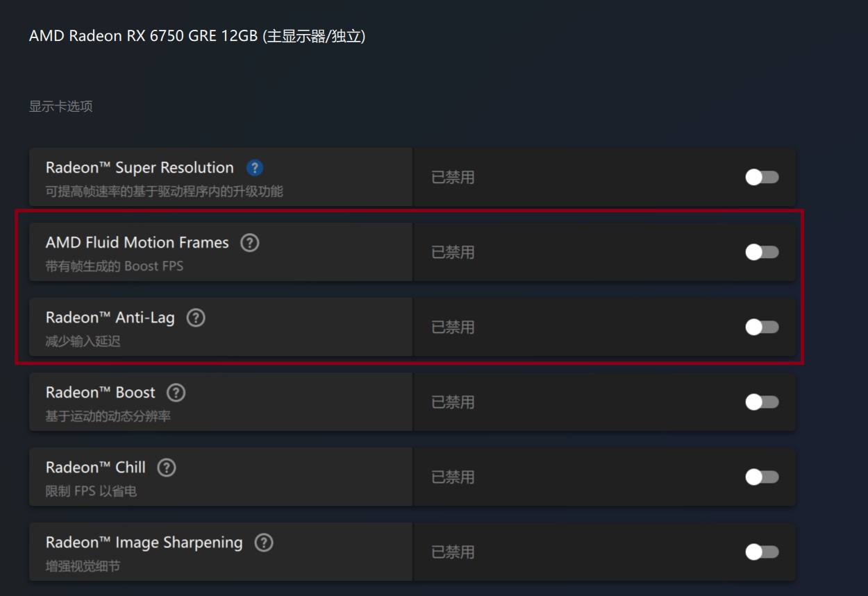The image size is (868, 596).
Task: Show help for Radeon Anti-Lag
Action: tap(196, 318)
